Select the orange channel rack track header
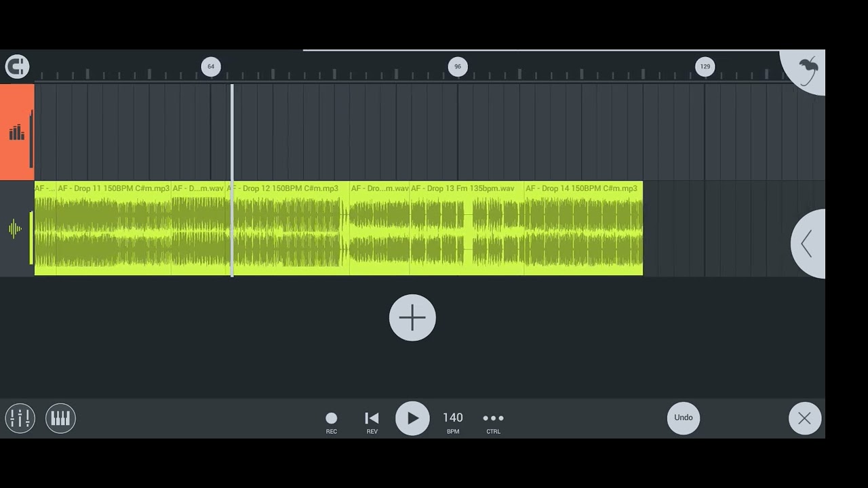Viewport: 868px width, 488px height. tap(17, 132)
